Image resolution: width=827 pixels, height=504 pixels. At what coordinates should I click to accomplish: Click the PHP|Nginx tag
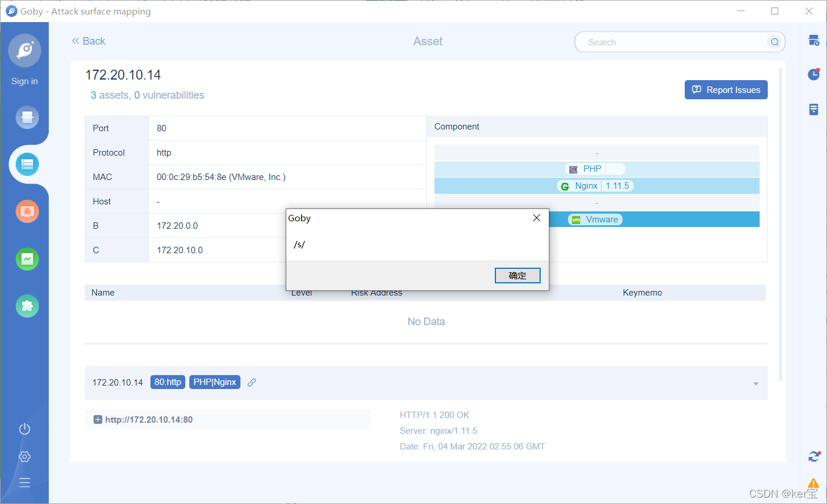point(215,382)
